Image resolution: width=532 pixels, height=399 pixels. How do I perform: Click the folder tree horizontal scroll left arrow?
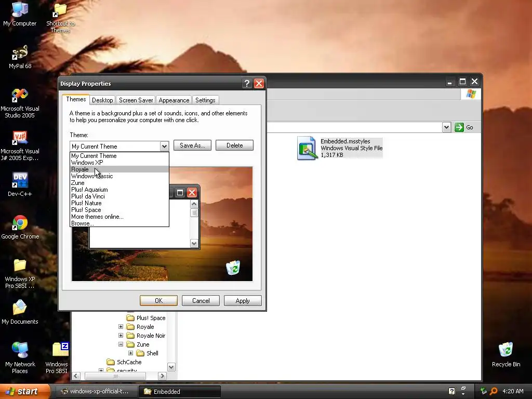point(76,376)
